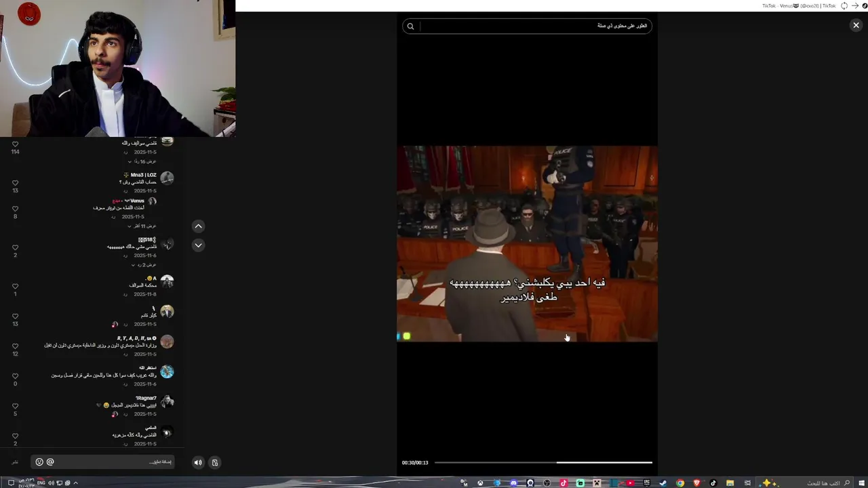Expand عرض 16 replies under top comment
868x488 pixels.
point(142,161)
